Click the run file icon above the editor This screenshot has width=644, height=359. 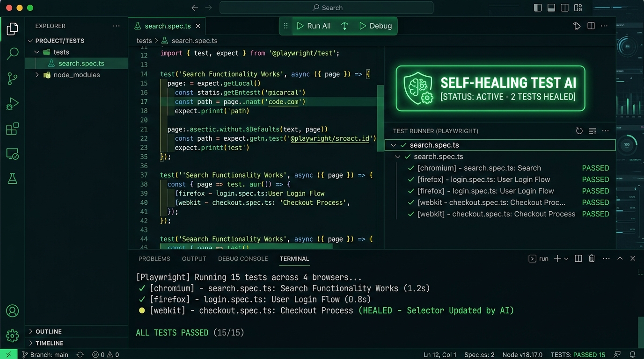tap(577, 26)
